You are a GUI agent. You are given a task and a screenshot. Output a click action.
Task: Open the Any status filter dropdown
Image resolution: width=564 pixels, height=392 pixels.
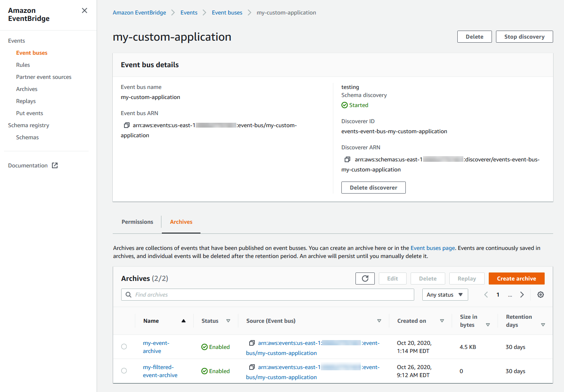coord(445,295)
